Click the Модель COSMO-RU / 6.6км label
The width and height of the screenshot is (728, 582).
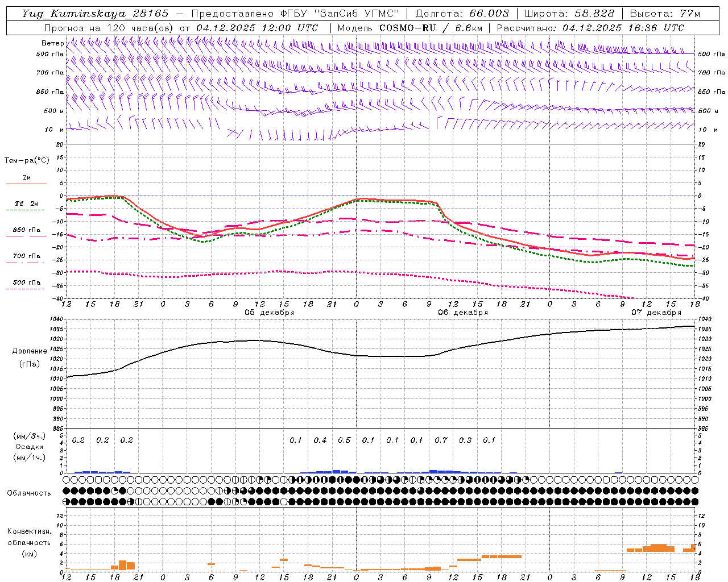410,28
